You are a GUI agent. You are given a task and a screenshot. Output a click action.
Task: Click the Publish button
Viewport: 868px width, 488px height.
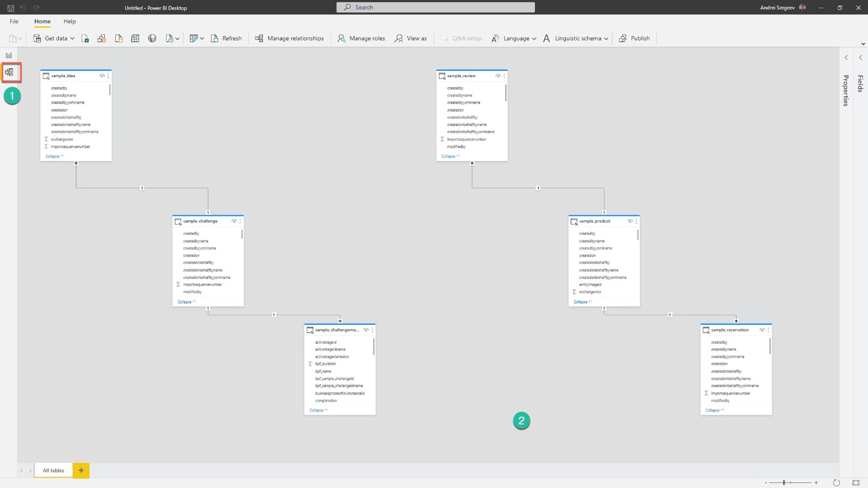click(634, 38)
